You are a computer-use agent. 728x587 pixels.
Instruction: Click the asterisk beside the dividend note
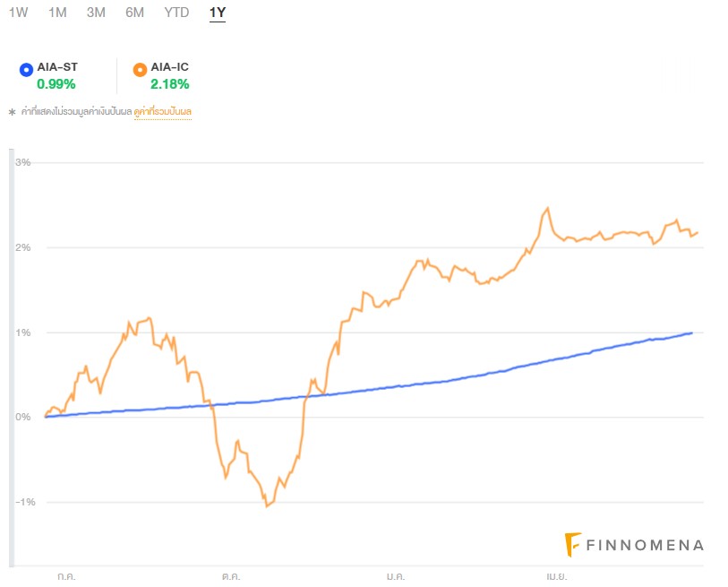tap(12, 113)
